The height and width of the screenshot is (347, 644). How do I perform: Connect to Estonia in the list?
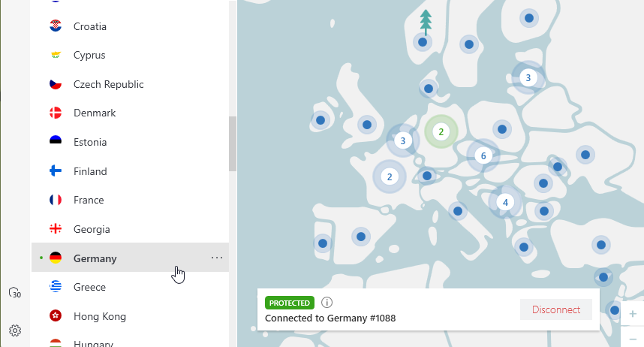(90, 143)
